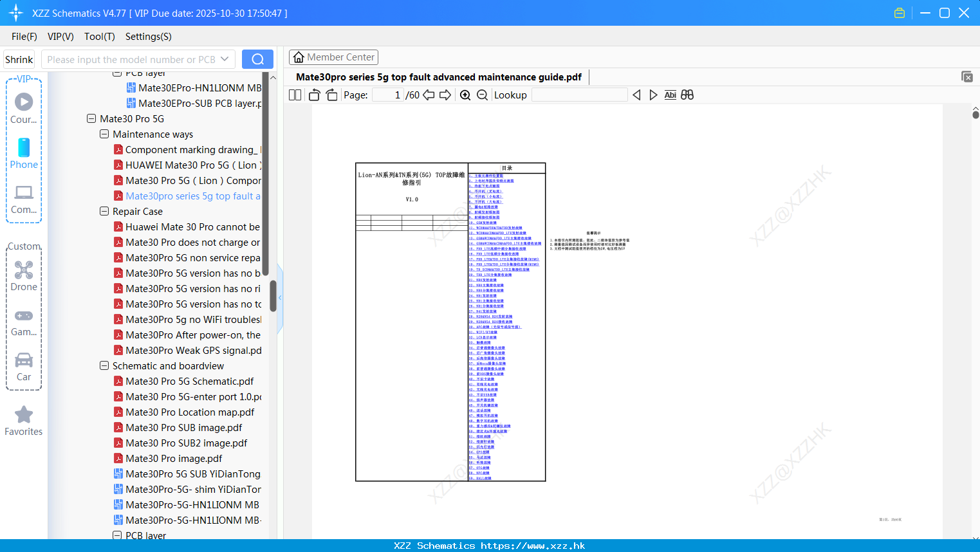
Task: Collapse the Repair Case folder
Action: point(104,212)
